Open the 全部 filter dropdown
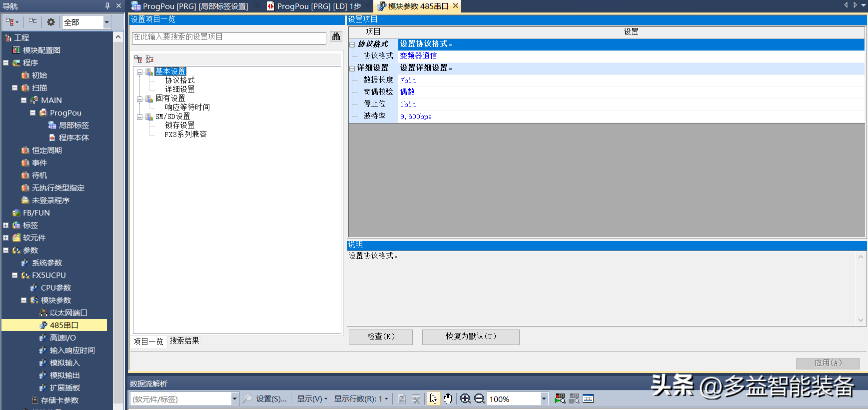 pos(106,22)
